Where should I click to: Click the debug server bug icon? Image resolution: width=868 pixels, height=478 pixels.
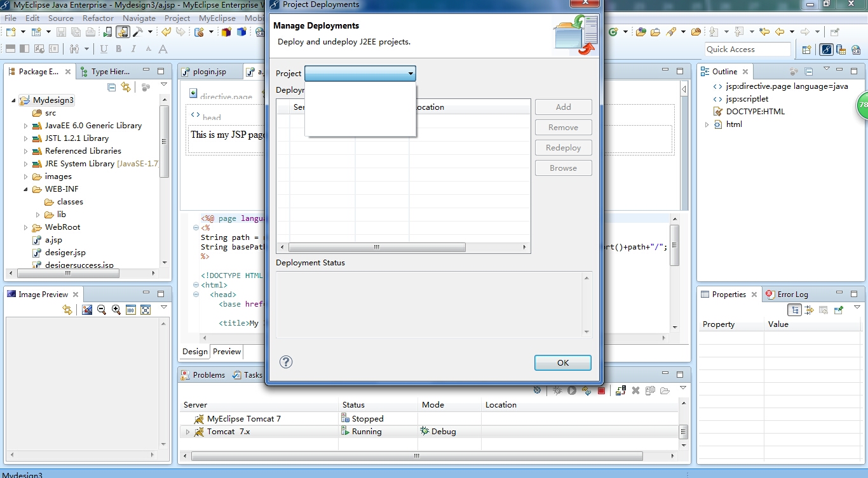tap(557, 390)
